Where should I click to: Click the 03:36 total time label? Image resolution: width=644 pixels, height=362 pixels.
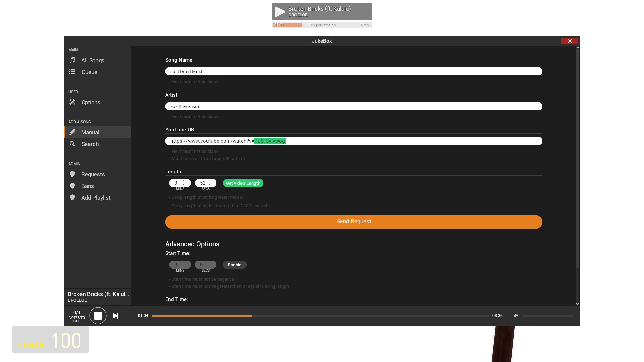click(x=497, y=316)
